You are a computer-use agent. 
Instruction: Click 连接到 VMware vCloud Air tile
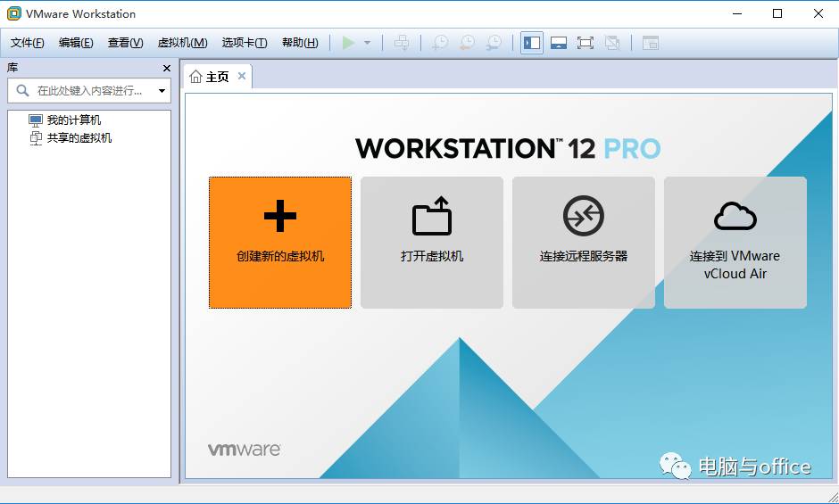735,243
